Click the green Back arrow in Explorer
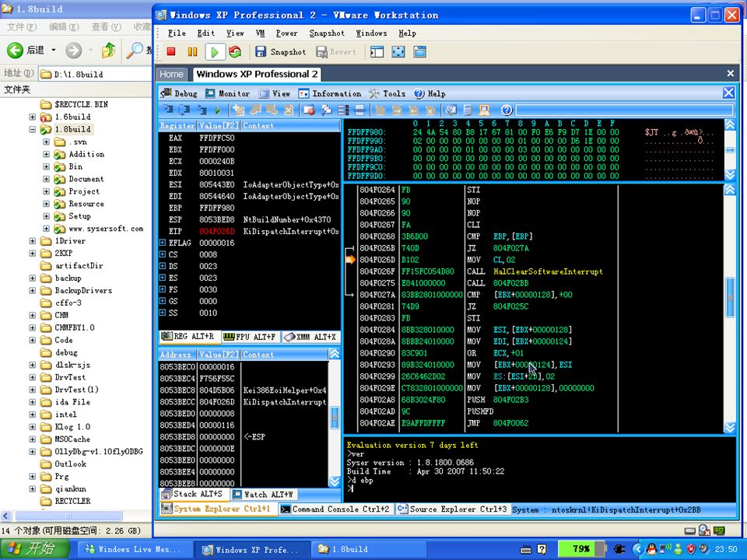Image resolution: width=747 pixels, height=560 pixels. (x=16, y=50)
